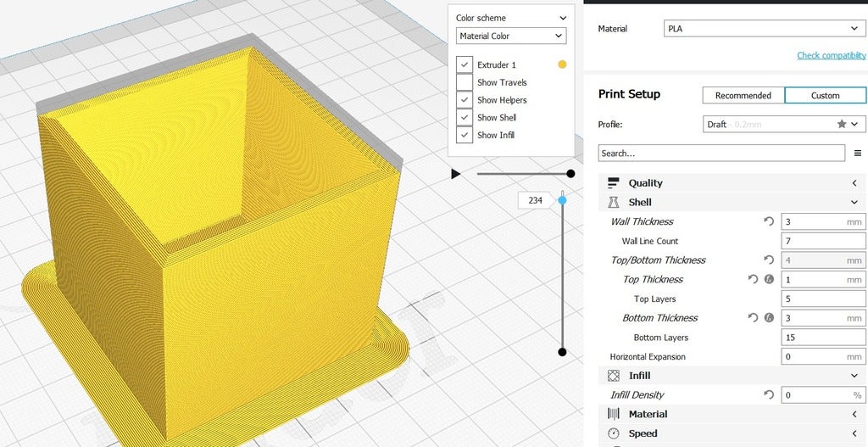This screenshot has width=868, height=447.
Task: Click the layer slider top handle
Action: point(563,200)
